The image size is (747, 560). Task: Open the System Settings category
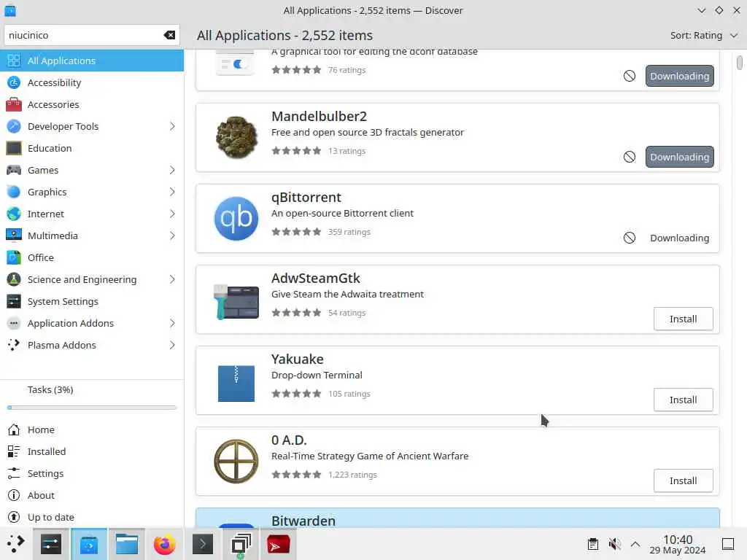92,302
